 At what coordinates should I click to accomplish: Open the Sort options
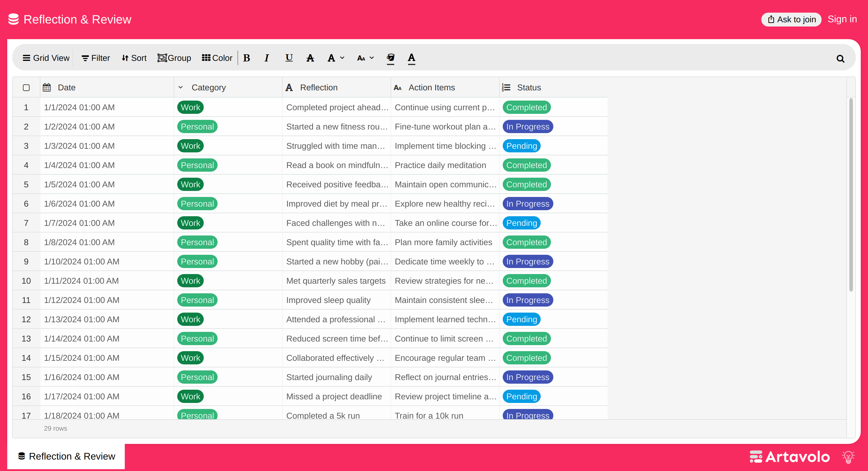click(134, 58)
